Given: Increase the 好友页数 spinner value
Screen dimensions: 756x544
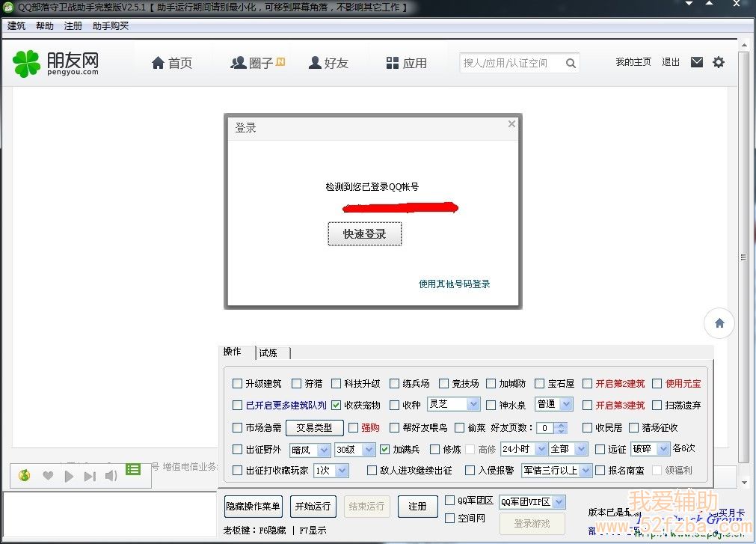Looking at the screenshot, I should click(x=562, y=425).
